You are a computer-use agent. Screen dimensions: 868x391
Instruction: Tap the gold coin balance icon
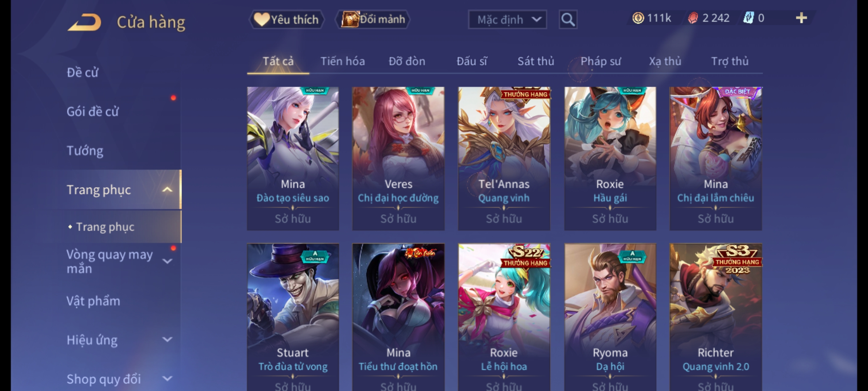pos(638,18)
